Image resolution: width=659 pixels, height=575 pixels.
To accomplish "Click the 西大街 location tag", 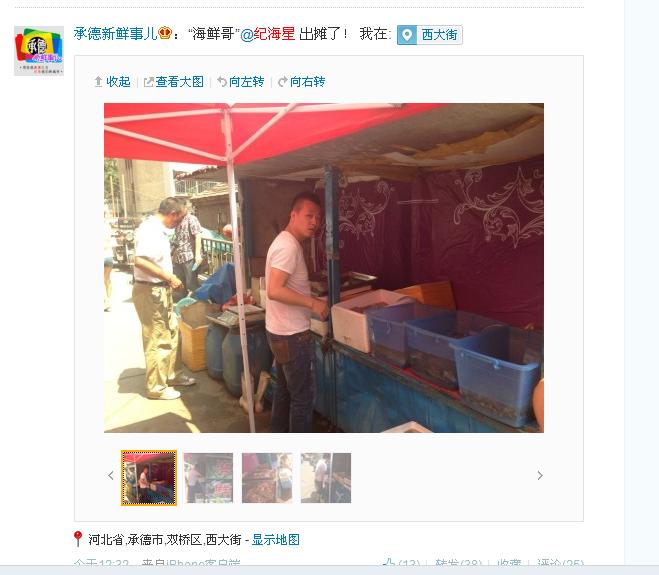I will (430, 34).
